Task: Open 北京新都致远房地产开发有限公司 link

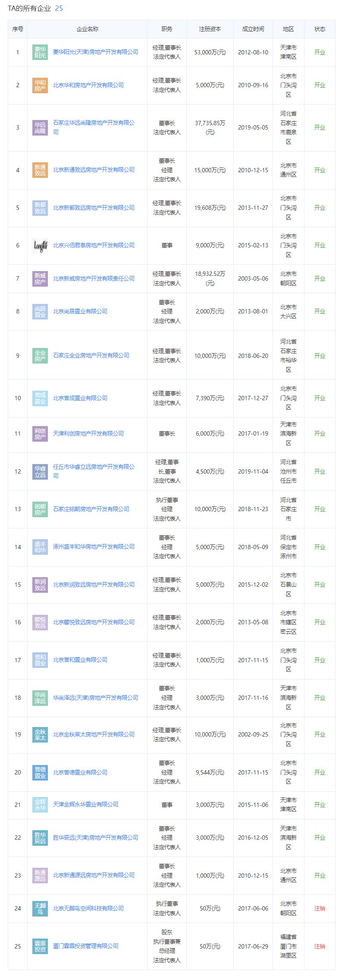Action: coord(94,208)
